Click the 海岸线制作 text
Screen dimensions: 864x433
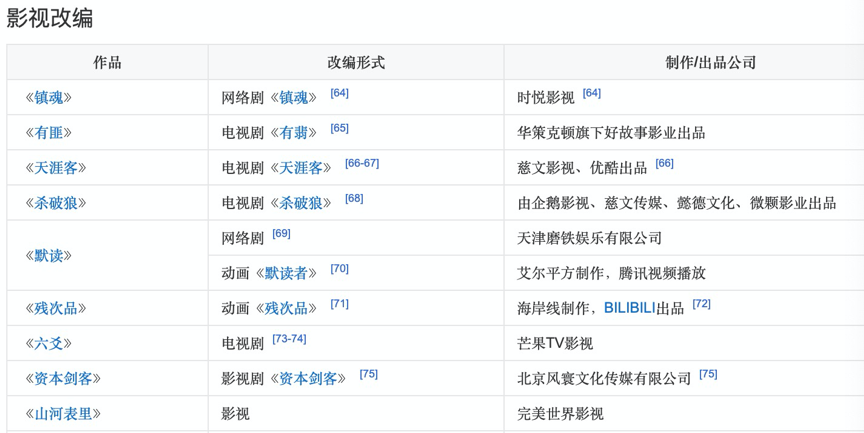tap(553, 308)
